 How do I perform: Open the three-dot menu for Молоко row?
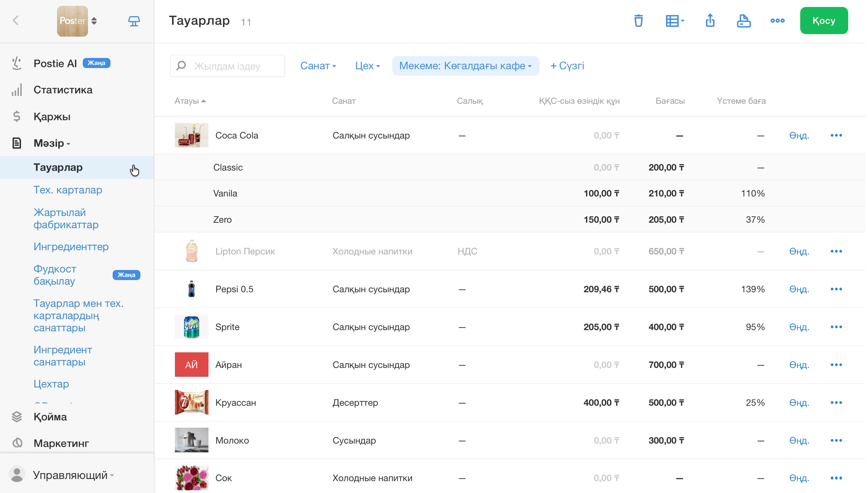click(x=836, y=441)
